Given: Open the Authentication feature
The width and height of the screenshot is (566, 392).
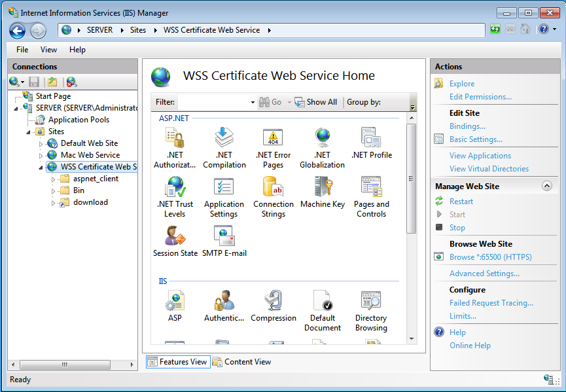Looking at the screenshot, I should (224, 306).
